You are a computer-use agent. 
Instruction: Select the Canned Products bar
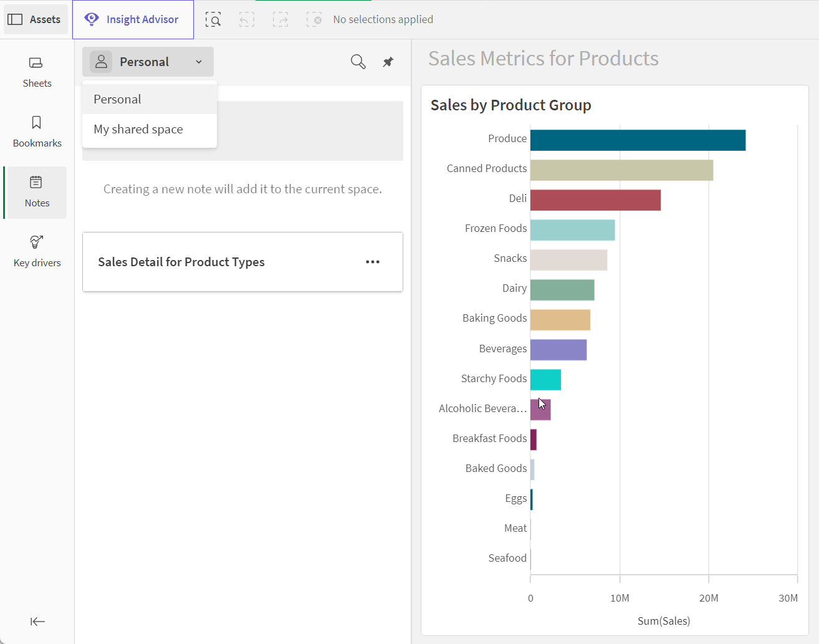621,170
